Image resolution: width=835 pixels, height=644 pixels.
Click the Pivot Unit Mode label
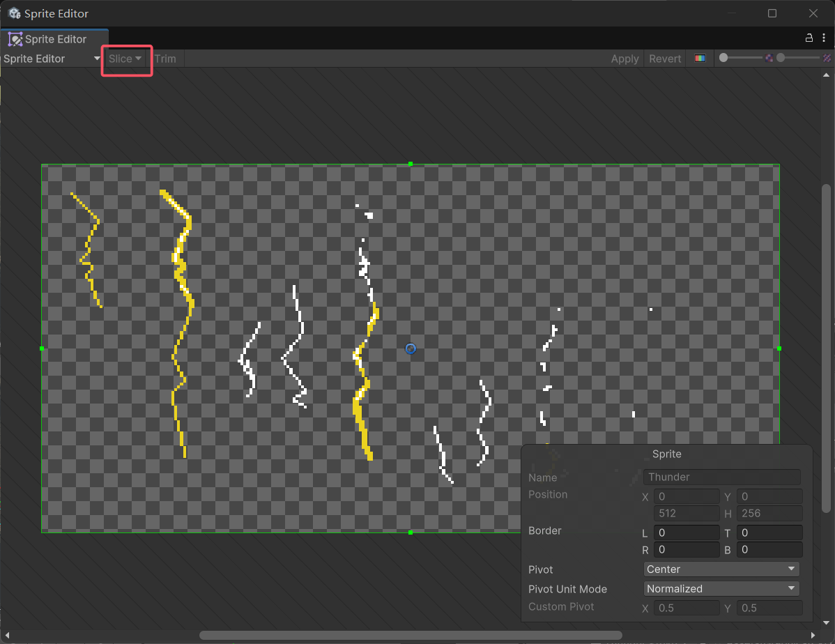point(567,589)
